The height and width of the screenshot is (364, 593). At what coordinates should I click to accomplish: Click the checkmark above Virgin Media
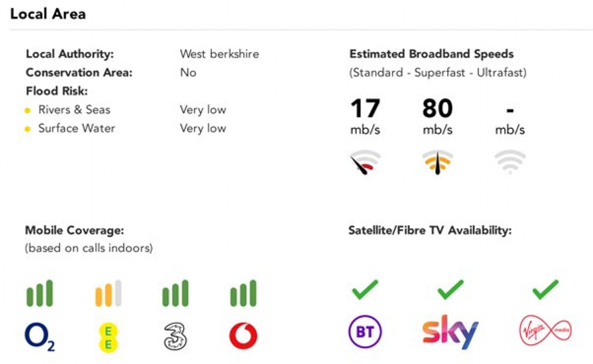(x=545, y=289)
